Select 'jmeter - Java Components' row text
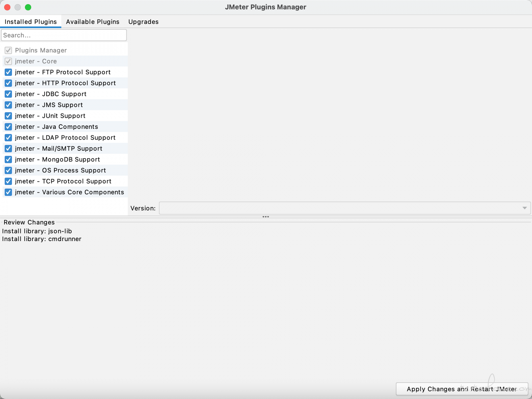Screen dimensions: 532x399 [57, 127]
